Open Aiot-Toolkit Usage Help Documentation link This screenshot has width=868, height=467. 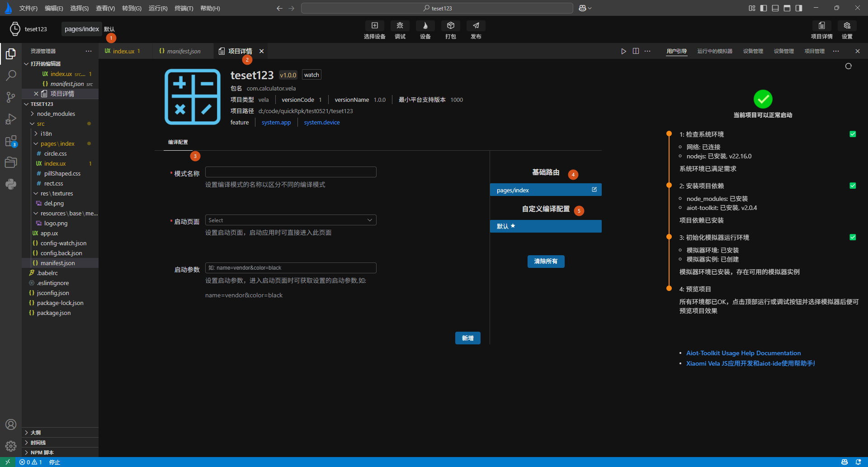[x=743, y=353]
